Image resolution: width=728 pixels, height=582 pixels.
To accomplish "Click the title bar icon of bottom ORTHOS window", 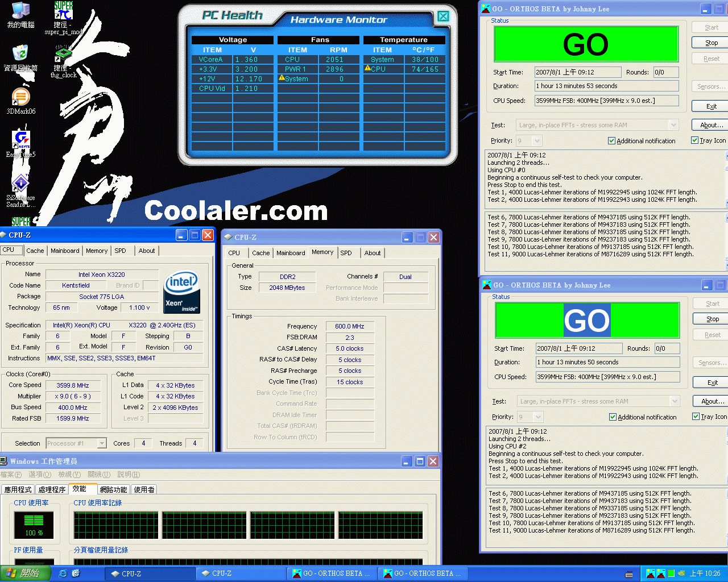I will [487, 285].
